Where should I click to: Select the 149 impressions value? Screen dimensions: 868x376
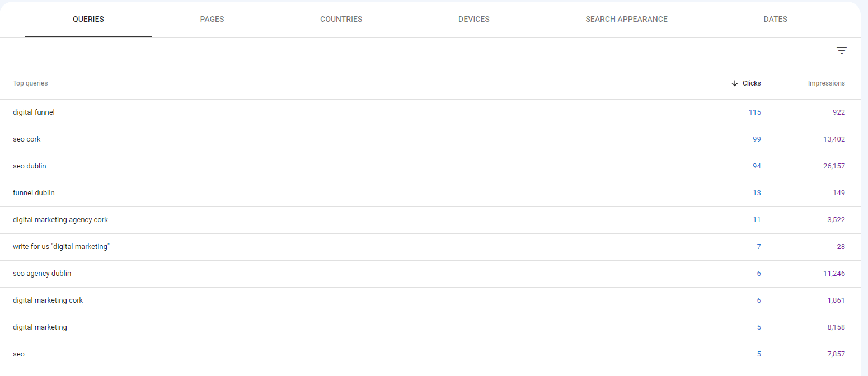[839, 193]
